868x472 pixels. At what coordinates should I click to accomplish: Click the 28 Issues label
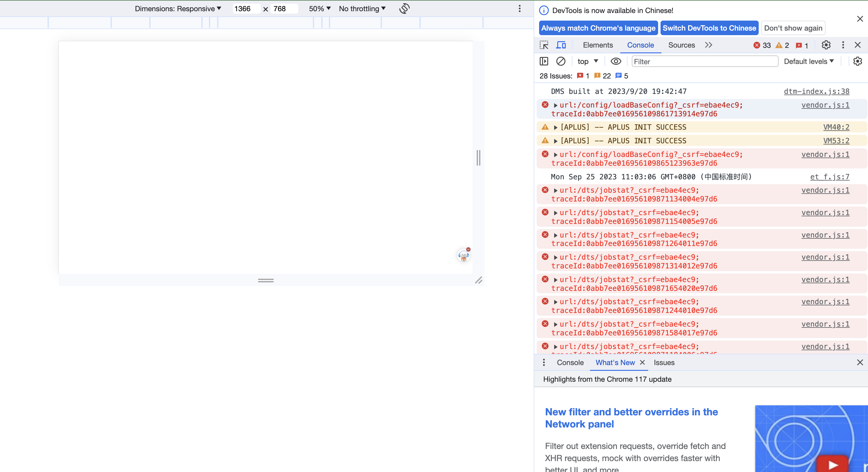(556, 76)
